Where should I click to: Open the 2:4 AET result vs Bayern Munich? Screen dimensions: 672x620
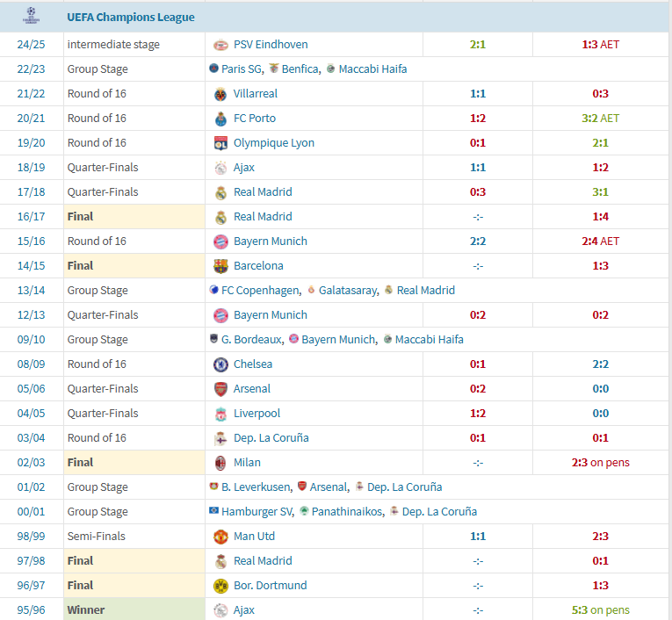point(601,242)
